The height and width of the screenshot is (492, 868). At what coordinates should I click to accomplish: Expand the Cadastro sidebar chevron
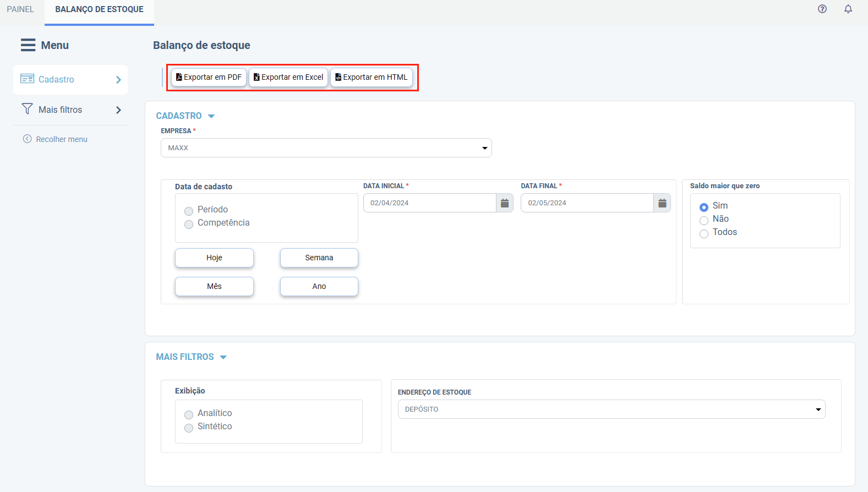pyautogui.click(x=118, y=80)
